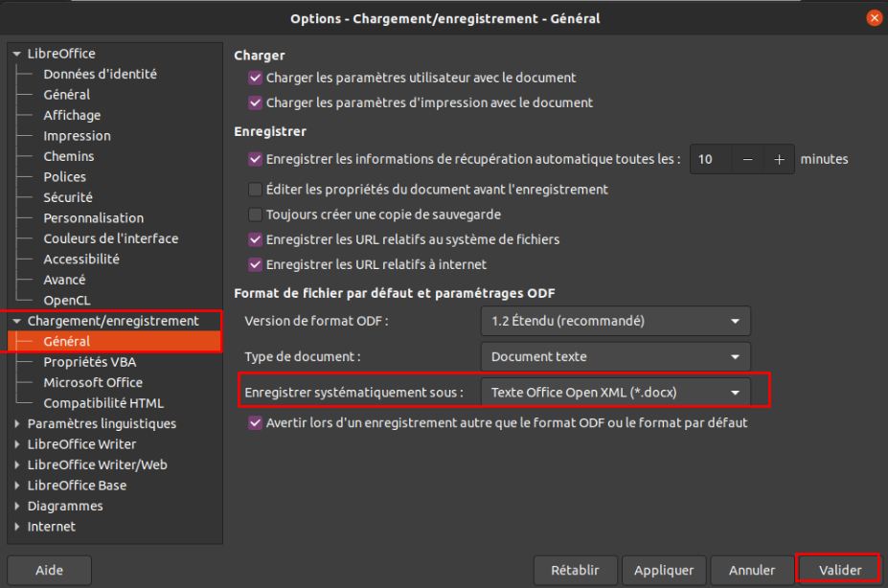Select the LibreOffice Base tree label

tap(77, 485)
